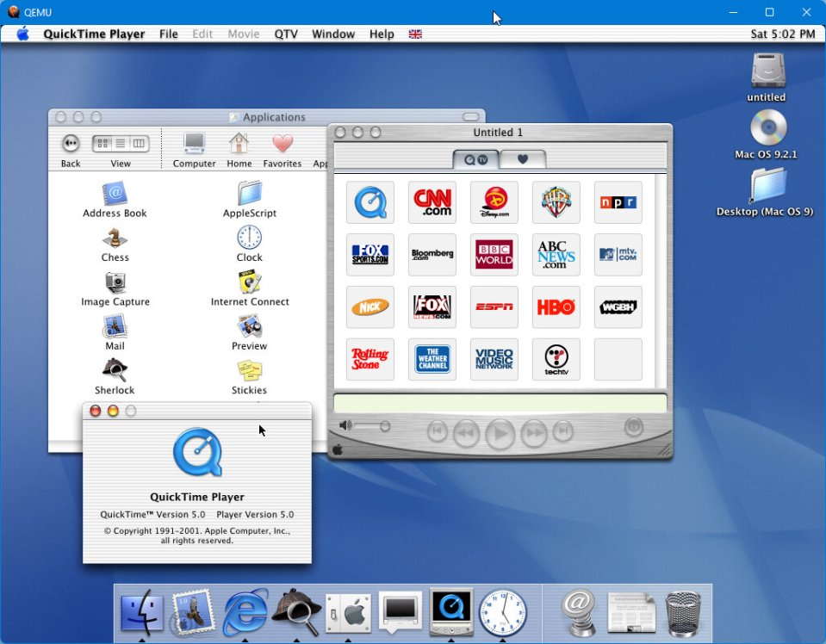Open the File menu

click(169, 34)
